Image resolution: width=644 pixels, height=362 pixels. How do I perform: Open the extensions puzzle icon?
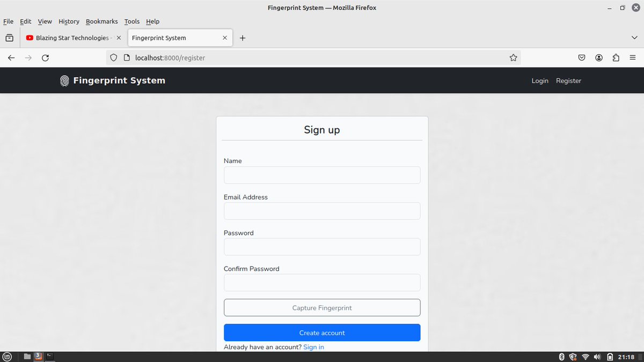pyautogui.click(x=616, y=58)
